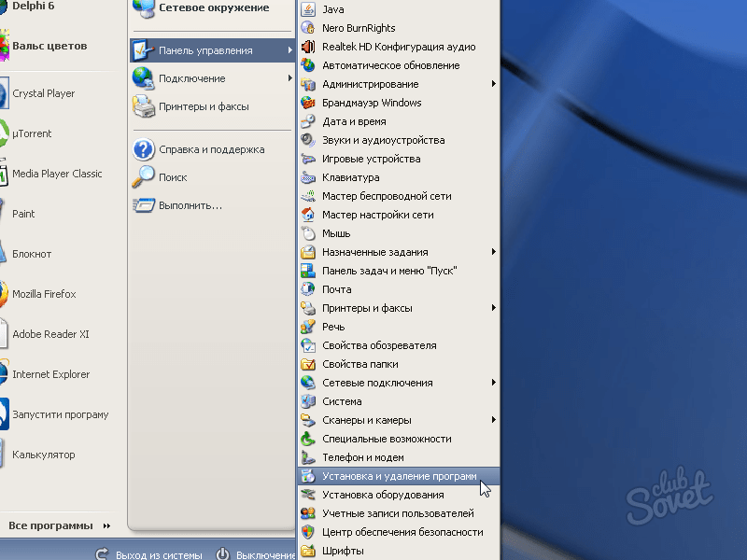Open Windows Firewall (Брандмауэр Windows) icon
747x560 pixels.
point(308,103)
